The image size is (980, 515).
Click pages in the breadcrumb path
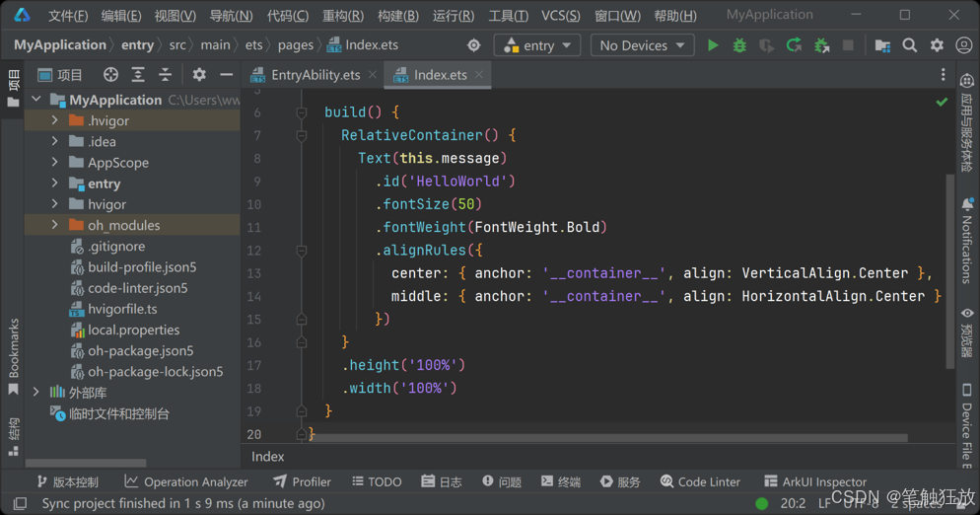(296, 45)
